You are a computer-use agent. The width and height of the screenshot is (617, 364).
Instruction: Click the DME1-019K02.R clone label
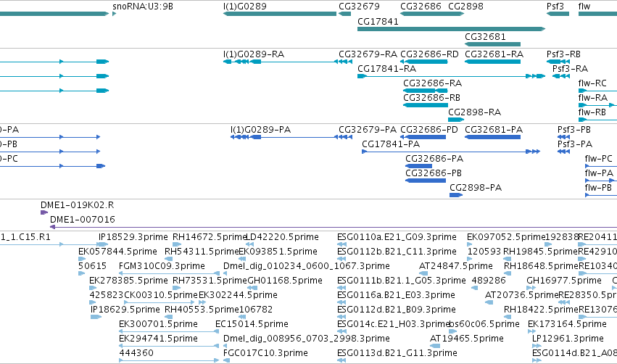[x=77, y=205]
